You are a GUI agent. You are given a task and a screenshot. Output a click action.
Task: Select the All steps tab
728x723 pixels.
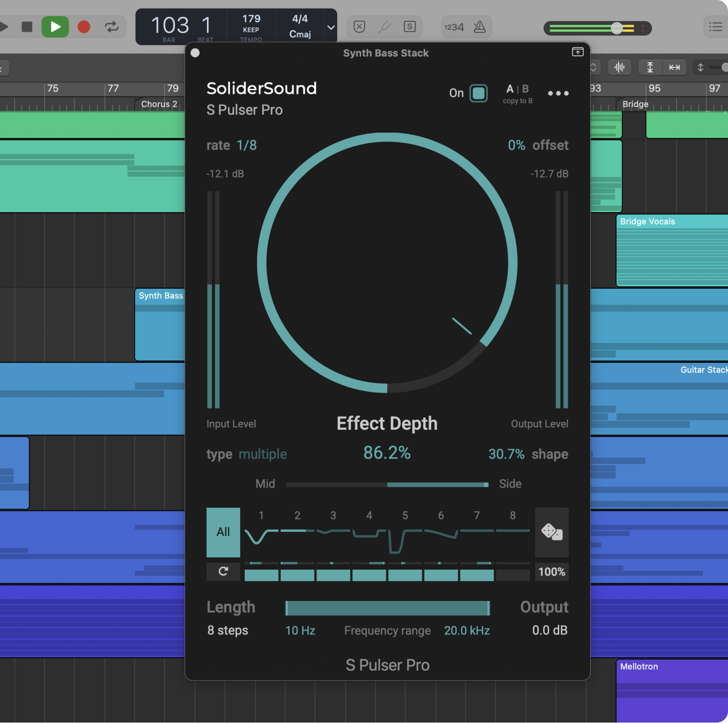point(223,532)
